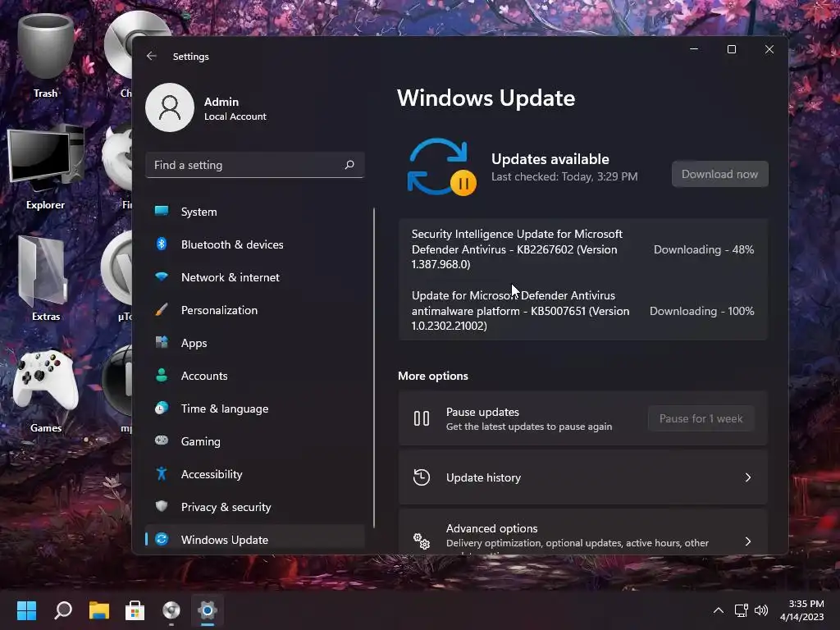The image size is (840, 630).
Task: Open the Extras desktop folder
Action: [x=46, y=279]
